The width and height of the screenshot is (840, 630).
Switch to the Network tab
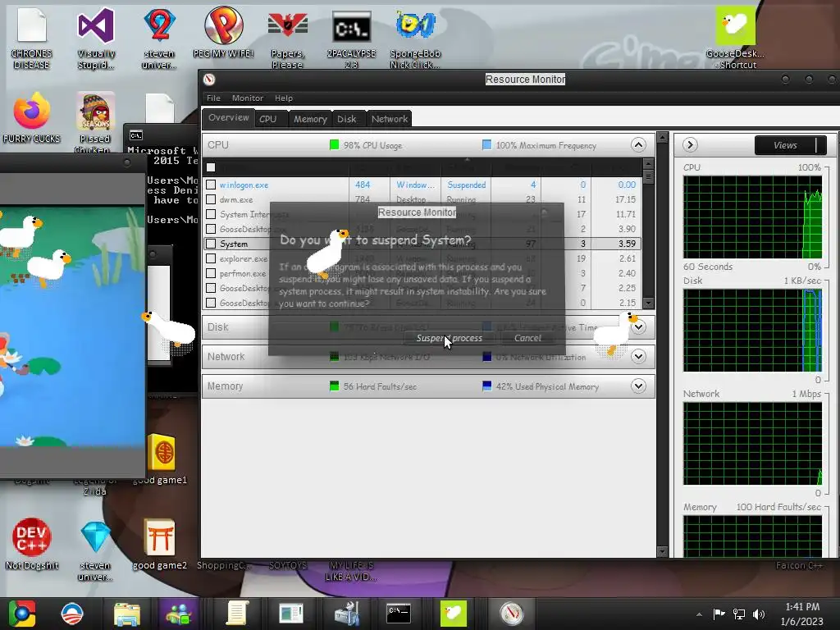tap(390, 119)
